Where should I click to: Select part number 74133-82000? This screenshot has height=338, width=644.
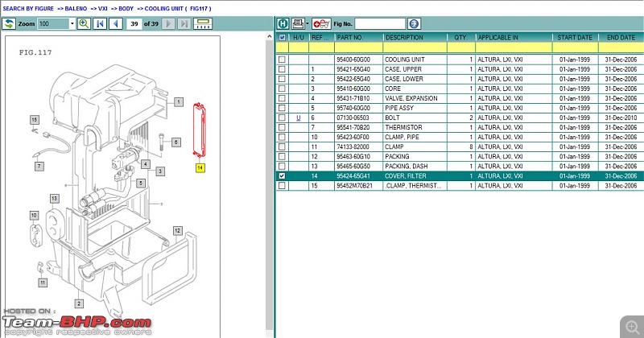click(353, 146)
